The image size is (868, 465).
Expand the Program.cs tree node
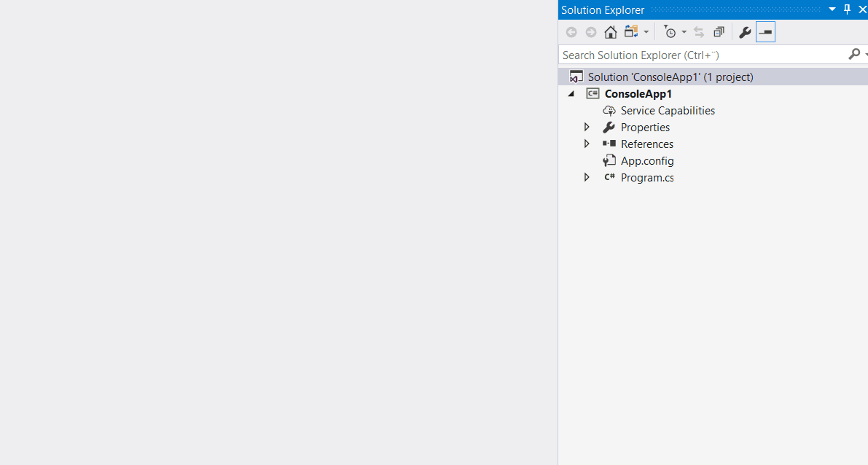click(587, 176)
